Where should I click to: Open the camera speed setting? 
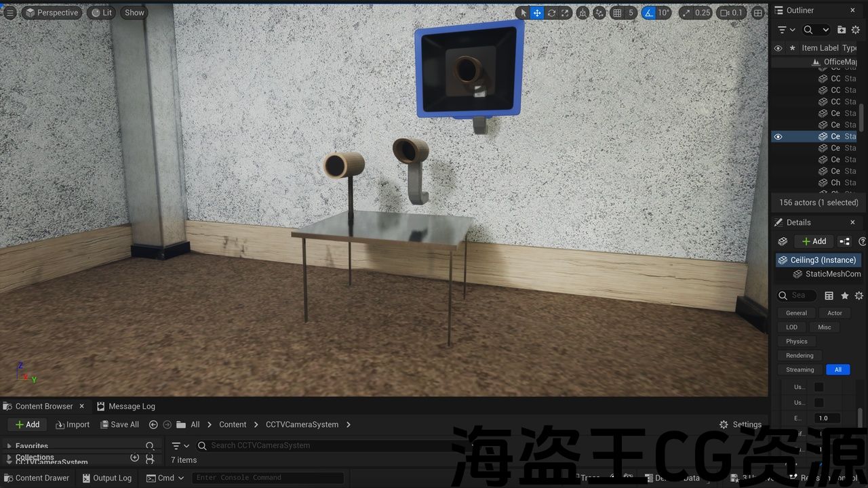(732, 13)
